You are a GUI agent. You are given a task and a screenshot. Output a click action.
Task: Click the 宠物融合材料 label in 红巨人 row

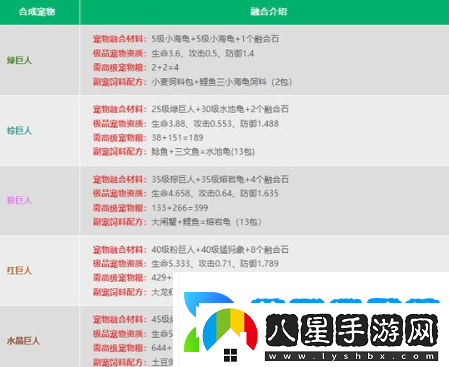(119, 250)
